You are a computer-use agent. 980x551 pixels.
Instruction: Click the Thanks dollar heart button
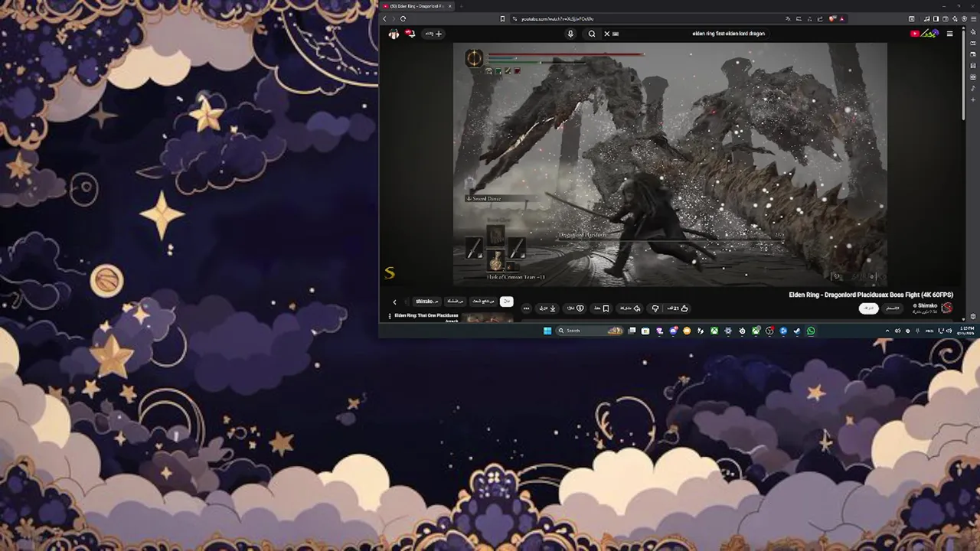click(x=575, y=308)
